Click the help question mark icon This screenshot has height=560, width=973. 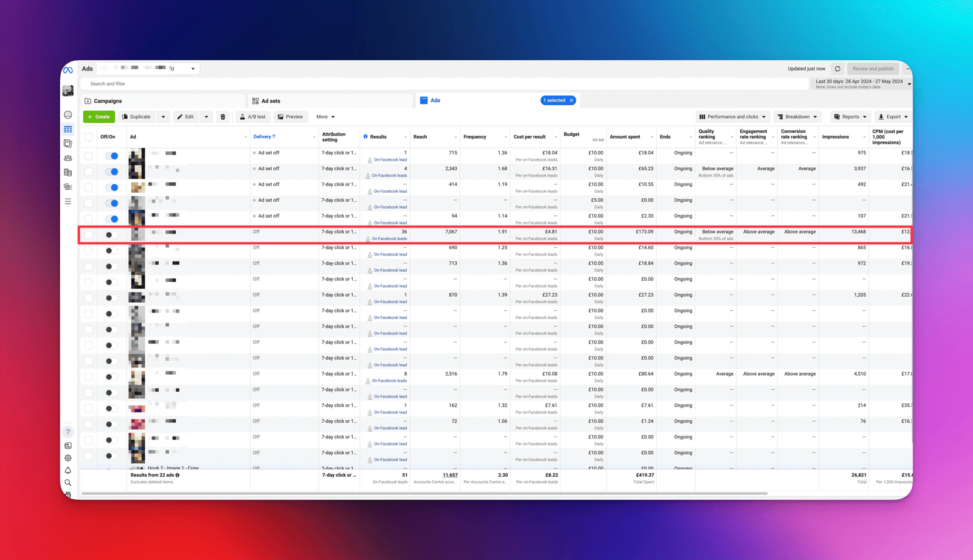[x=68, y=432]
